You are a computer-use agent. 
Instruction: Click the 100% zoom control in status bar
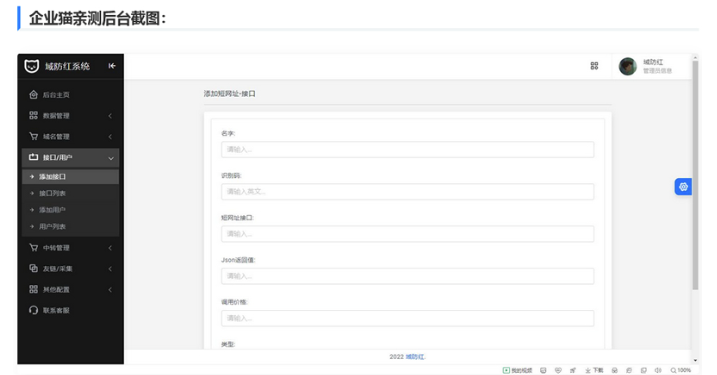[681, 370]
